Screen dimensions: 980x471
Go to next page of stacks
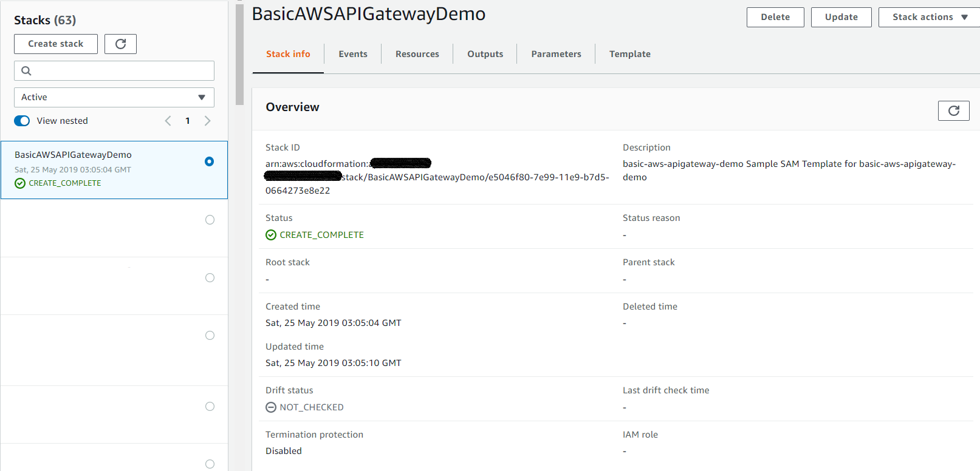pyautogui.click(x=207, y=121)
